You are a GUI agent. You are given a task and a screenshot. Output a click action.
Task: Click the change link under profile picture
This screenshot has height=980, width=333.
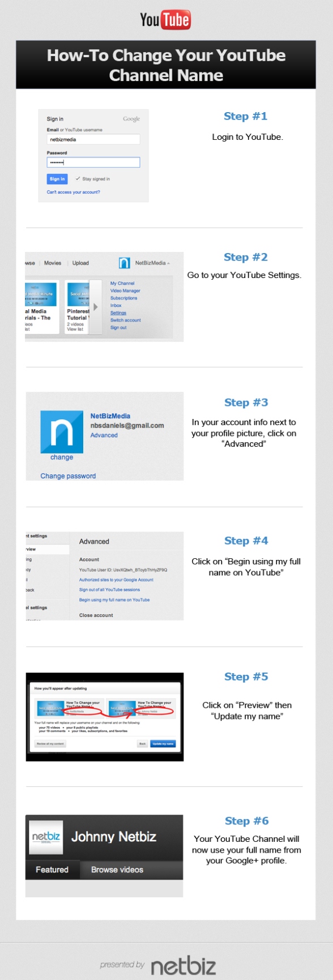click(x=62, y=457)
